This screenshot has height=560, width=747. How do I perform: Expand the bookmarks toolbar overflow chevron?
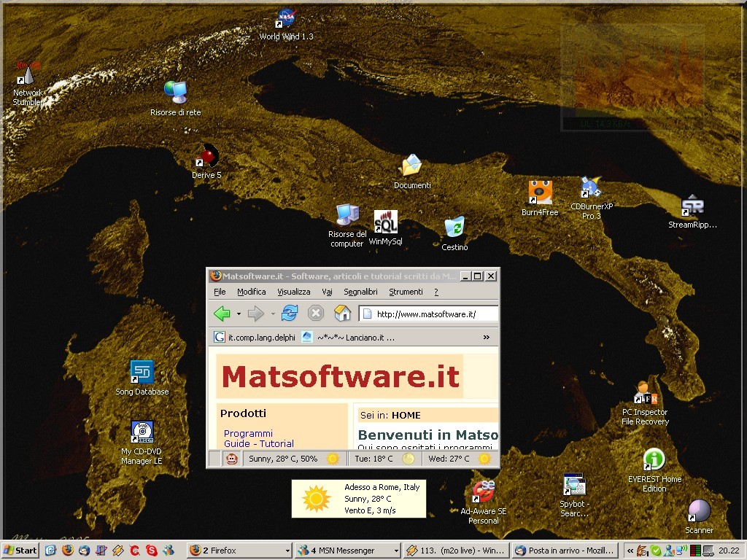pyautogui.click(x=487, y=337)
